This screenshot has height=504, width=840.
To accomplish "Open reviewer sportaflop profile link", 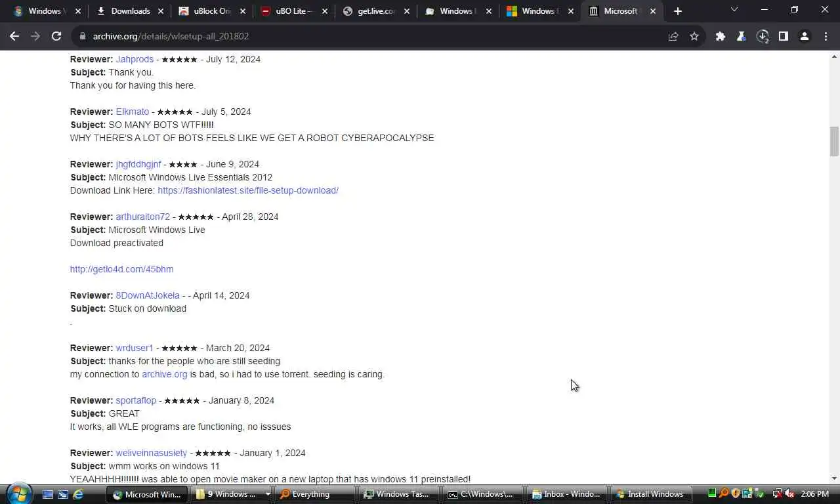I will pos(136,400).
